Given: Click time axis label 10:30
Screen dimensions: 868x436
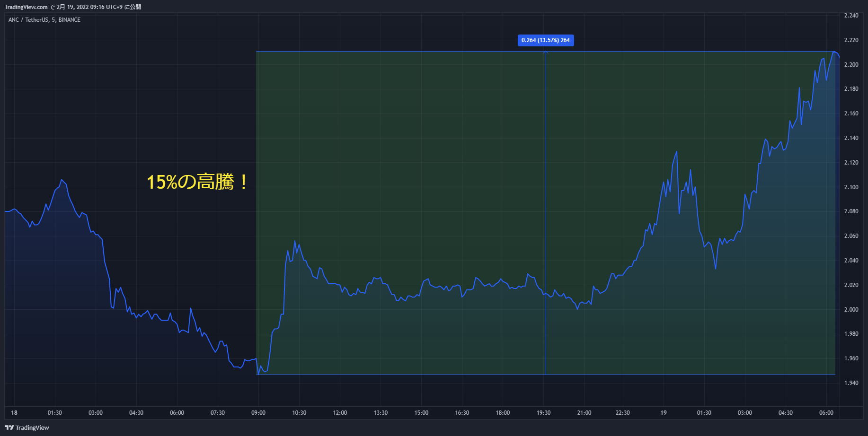Looking at the screenshot, I should pos(299,413).
